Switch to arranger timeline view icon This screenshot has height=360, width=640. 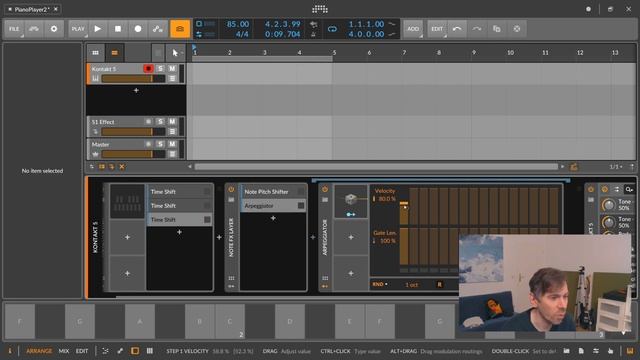(x=115, y=53)
